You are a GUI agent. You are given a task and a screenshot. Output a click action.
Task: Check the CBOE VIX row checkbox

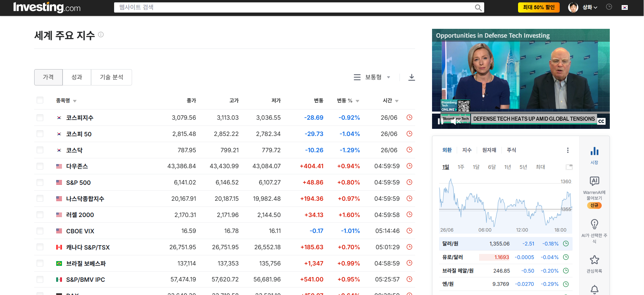pyautogui.click(x=40, y=231)
